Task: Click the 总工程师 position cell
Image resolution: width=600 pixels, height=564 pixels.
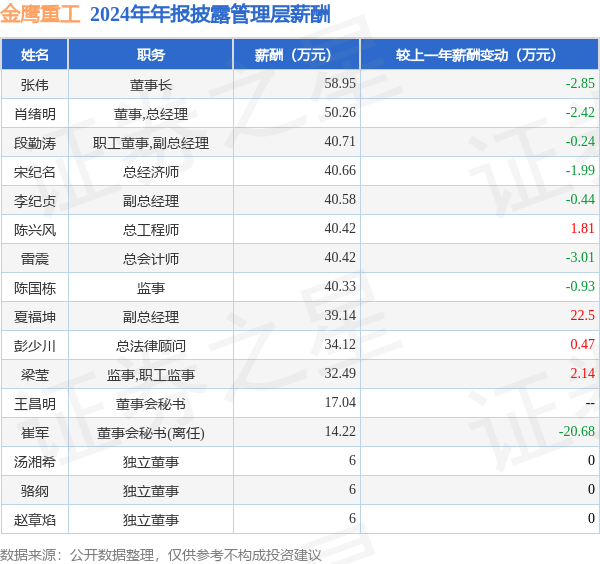Action: [151, 230]
